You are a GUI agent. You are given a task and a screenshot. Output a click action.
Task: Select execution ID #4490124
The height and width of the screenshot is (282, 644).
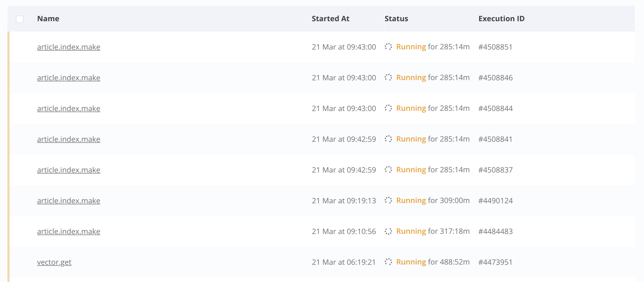point(495,201)
